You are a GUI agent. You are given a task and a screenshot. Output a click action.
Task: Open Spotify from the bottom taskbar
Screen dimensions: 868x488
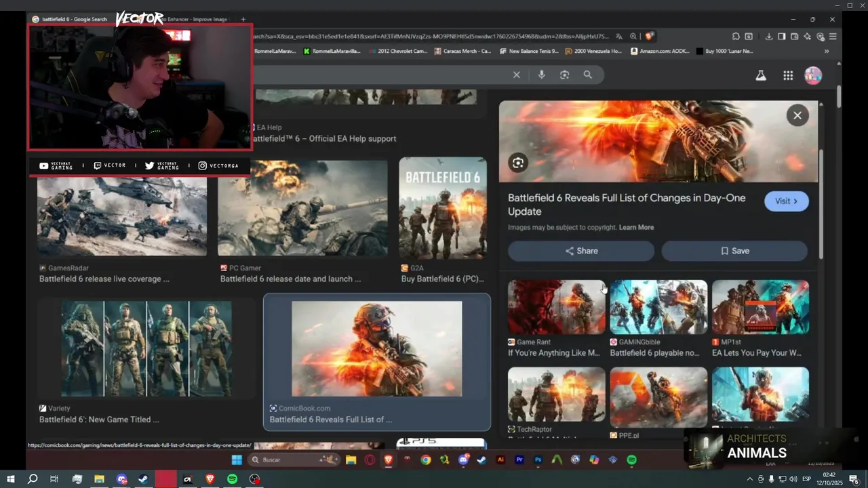pos(232,479)
